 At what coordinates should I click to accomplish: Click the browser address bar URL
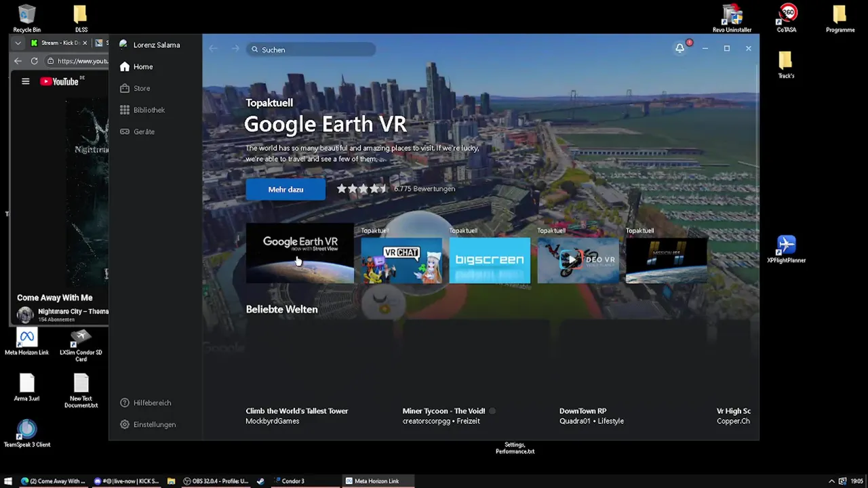[x=82, y=61]
